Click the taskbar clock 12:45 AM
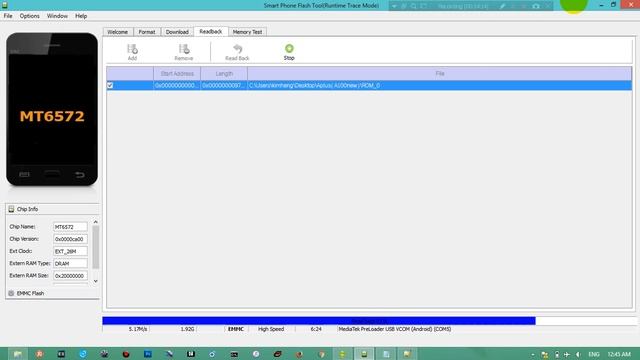The image size is (640, 360). [619, 354]
